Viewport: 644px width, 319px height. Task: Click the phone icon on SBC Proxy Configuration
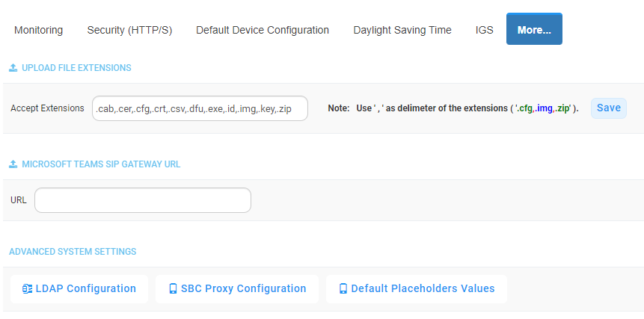coord(173,288)
